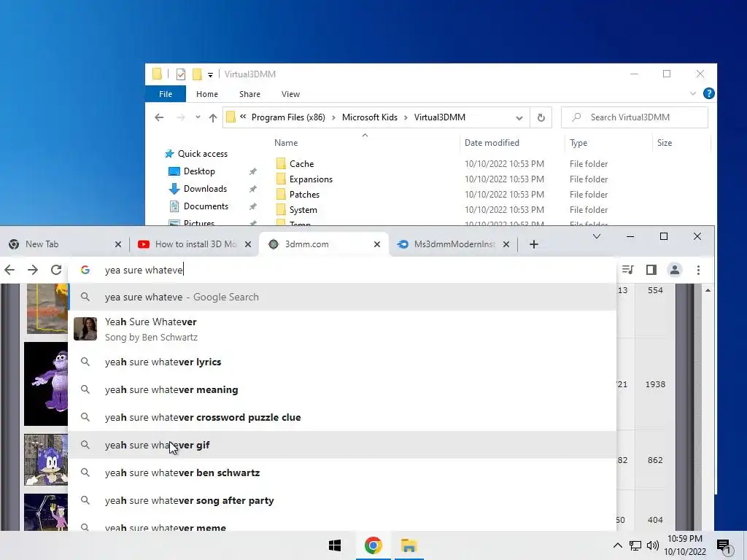Image resolution: width=747 pixels, height=560 pixels.
Task: Go back in Chrome
Action: click(9, 270)
